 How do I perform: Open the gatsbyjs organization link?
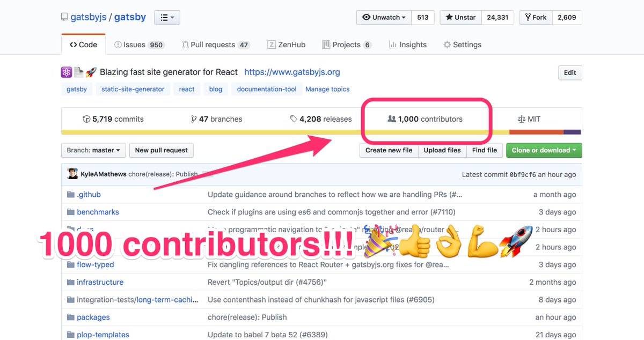pos(88,17)
